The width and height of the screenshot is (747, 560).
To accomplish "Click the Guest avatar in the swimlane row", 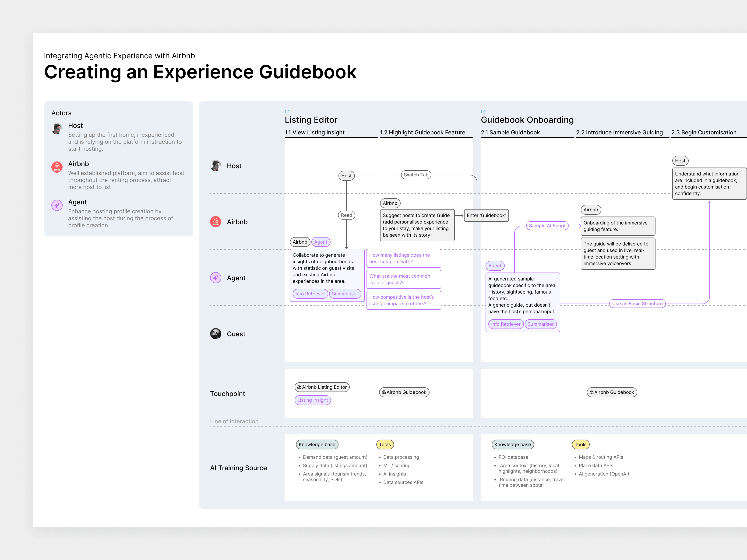I will [215, 334].
